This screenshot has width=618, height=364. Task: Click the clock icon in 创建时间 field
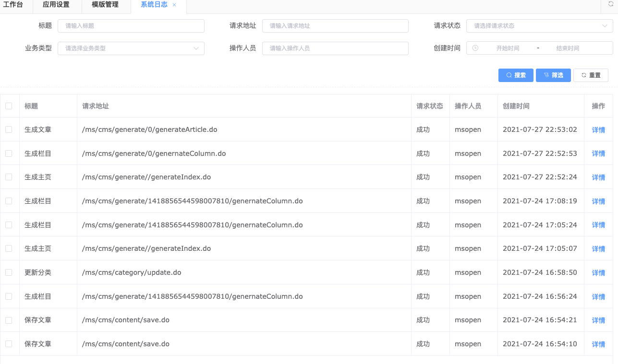click(475, 48)
